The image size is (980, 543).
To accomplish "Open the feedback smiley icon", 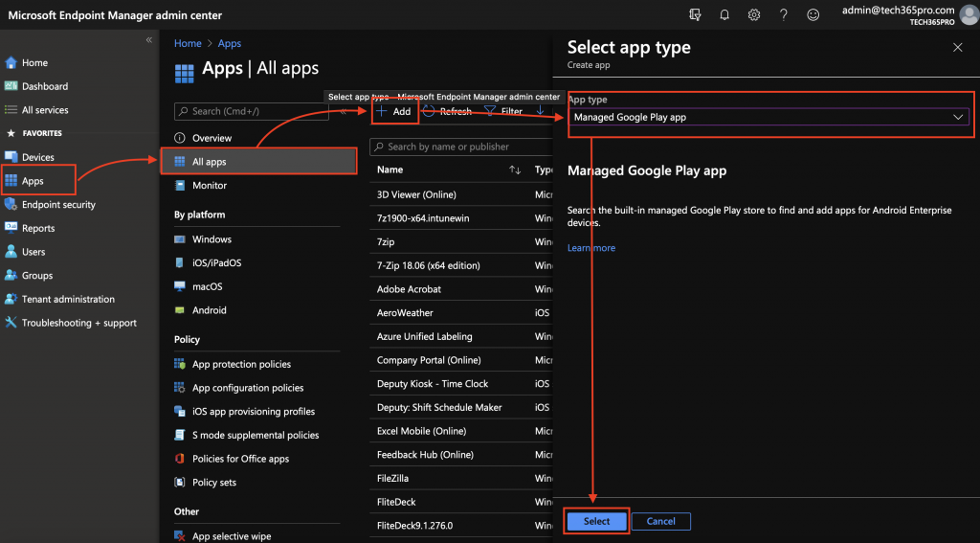I will click(813, 14).
